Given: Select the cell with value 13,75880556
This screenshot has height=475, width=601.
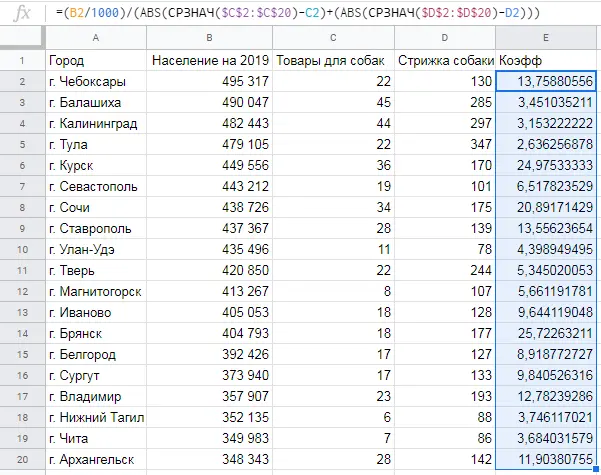Looking at the screenshot, I should click(546, 81).
